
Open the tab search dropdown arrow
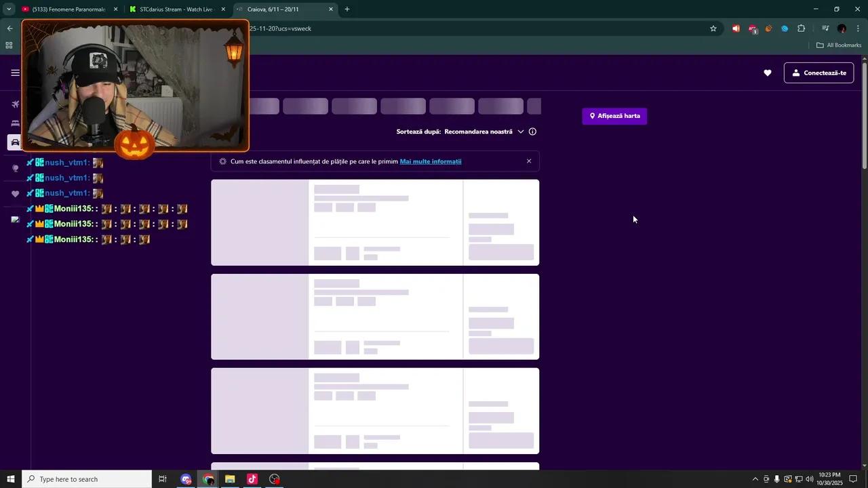point(9,9)
